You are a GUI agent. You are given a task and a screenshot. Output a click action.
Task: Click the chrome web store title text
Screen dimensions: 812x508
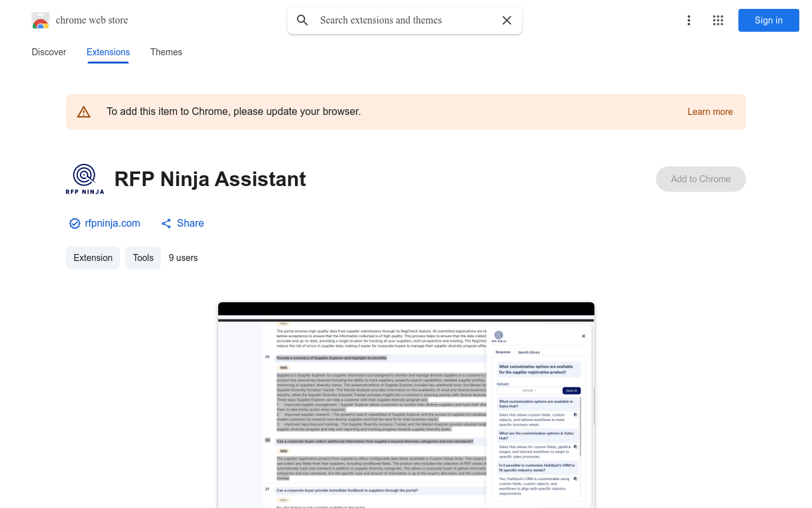click(x=92, y=20)
